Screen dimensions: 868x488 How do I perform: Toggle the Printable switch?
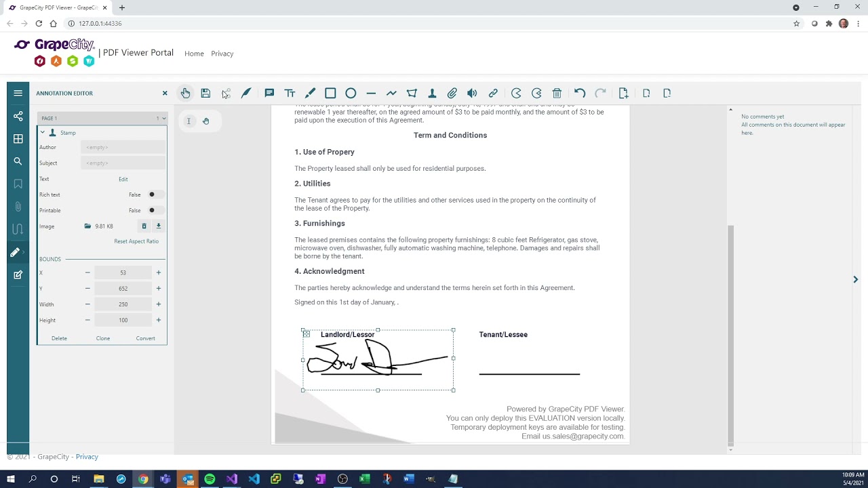click(x=155, y=210)
